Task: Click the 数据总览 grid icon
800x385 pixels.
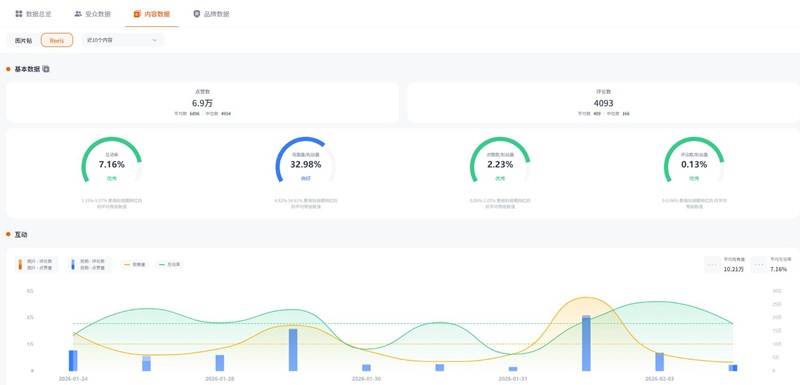Action: coord(19,14)
